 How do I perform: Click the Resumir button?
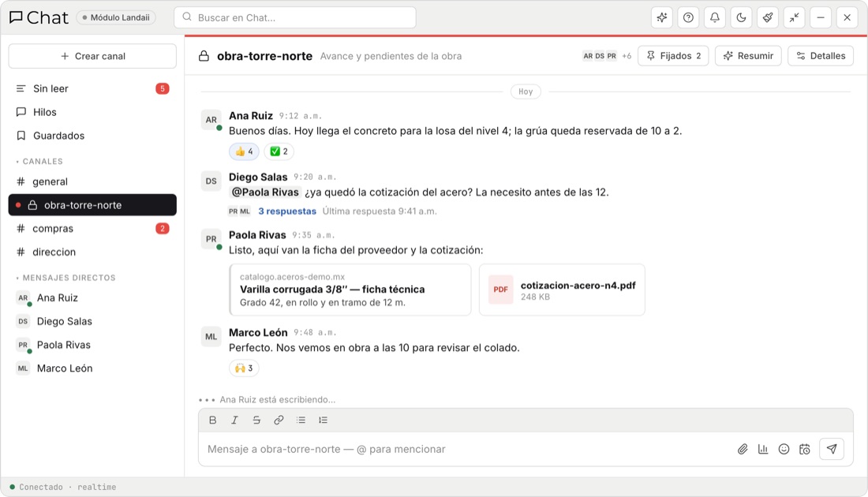pyautogui.click(x=748, y=56)
